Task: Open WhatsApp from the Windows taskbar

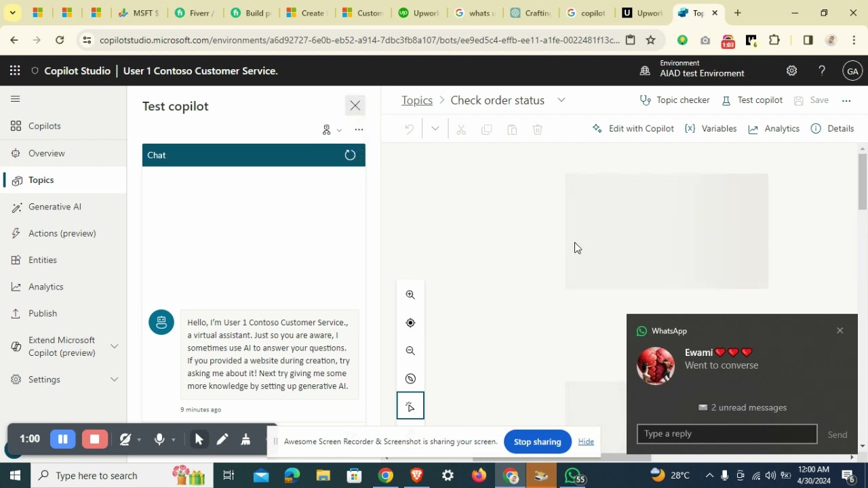Action: pyautogui.click(x=574, y=476)
